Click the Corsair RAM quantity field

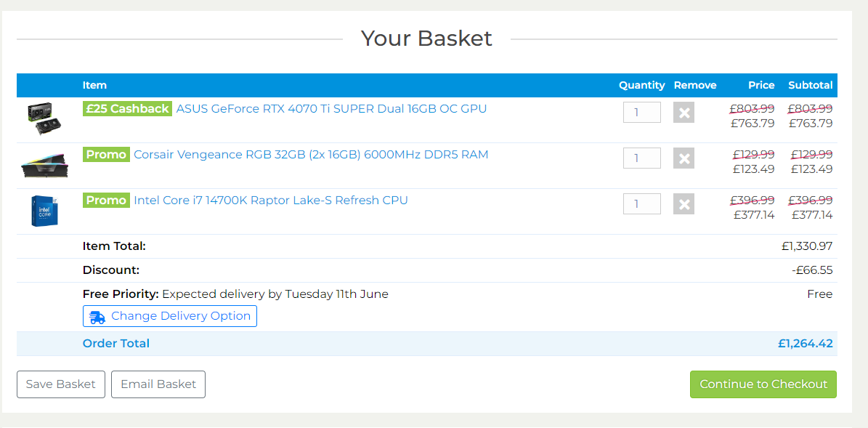coord(641,158)
